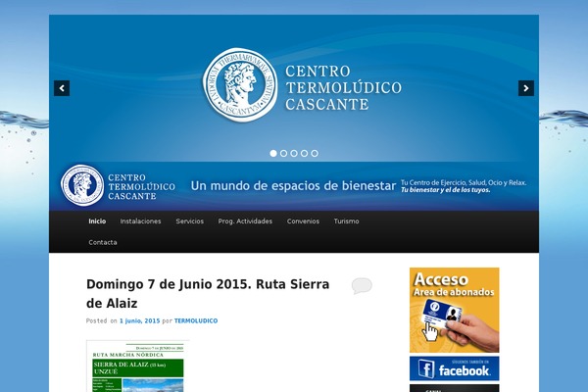Screen dimensions: 588x392
Task: Open the Contacta menu item
Action: point(103,242)
